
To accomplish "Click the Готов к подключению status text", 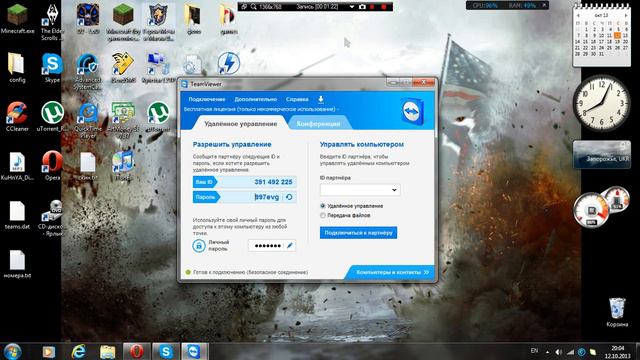I will [x=251, y=272].
